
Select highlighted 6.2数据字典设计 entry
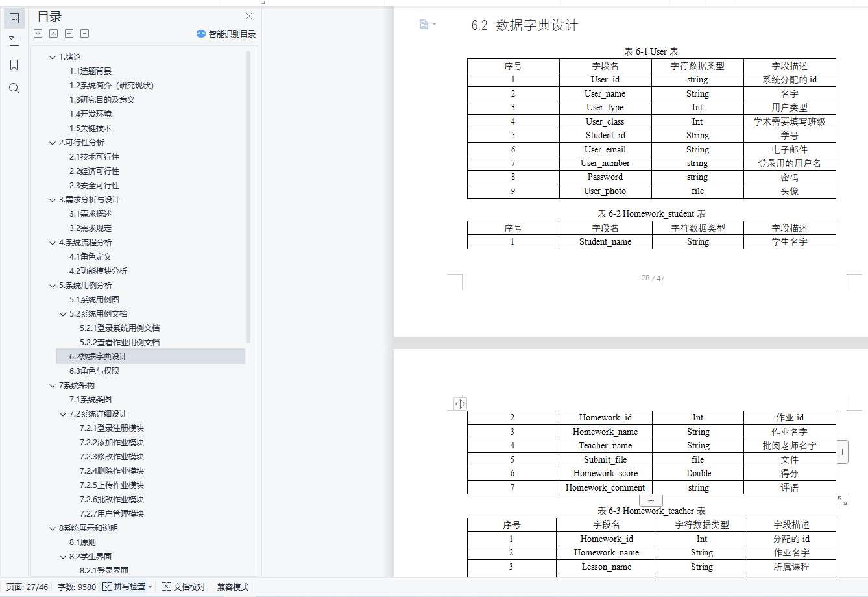(x=151, y=356)
